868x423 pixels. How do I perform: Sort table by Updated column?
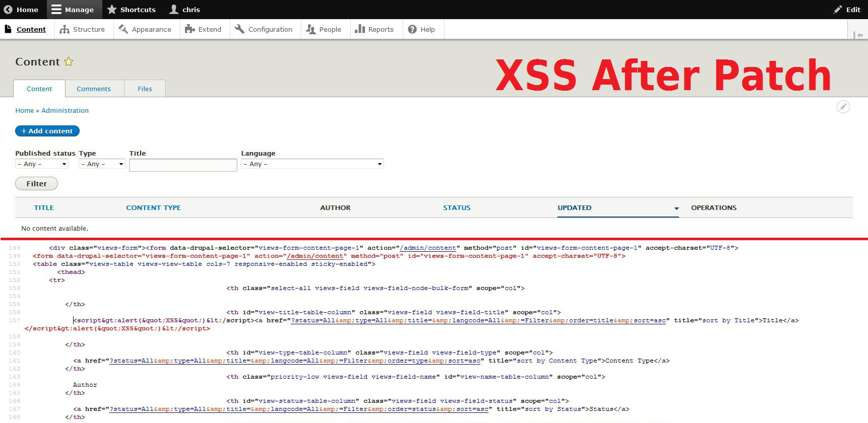pos(575,207)
